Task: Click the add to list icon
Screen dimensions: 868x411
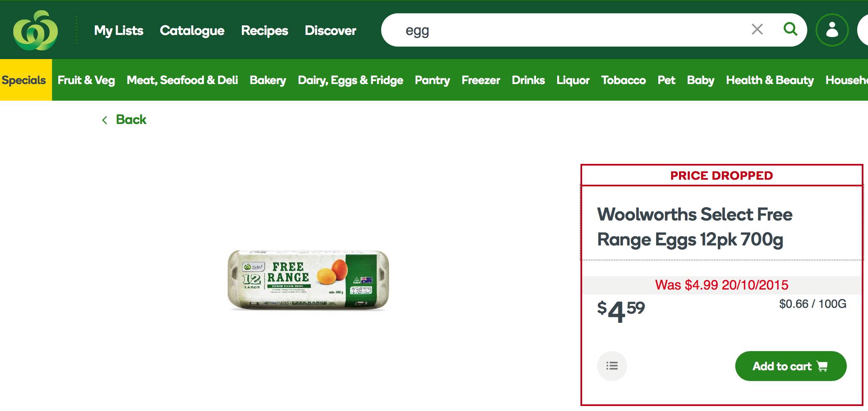Action: pyautogui.click(x=612, y=366)
